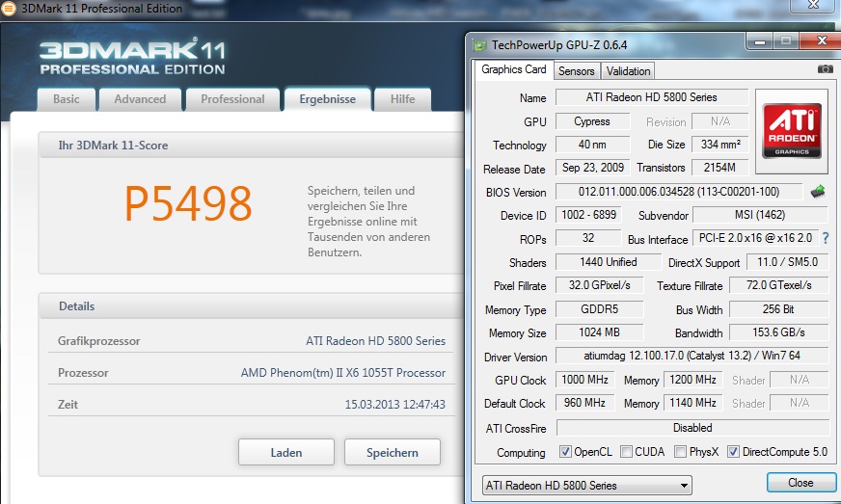Close GPU-Z with the red X button

click(821, 40)
